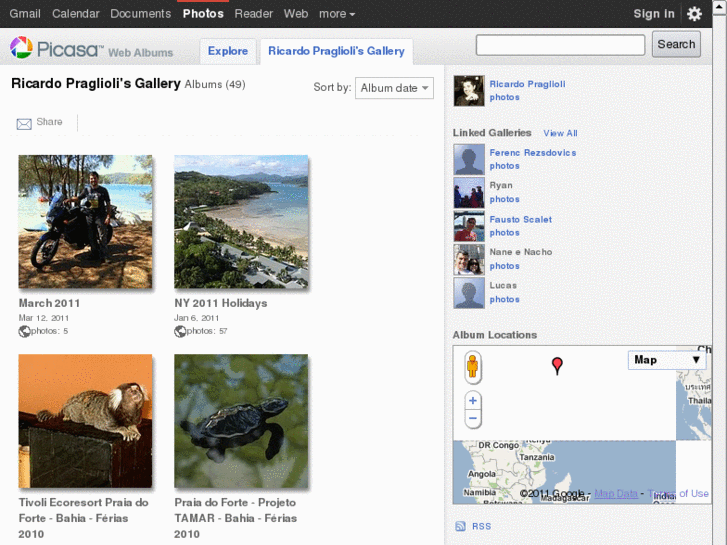
Task: Expand the more menu in top bar
Action: (336, 14)
